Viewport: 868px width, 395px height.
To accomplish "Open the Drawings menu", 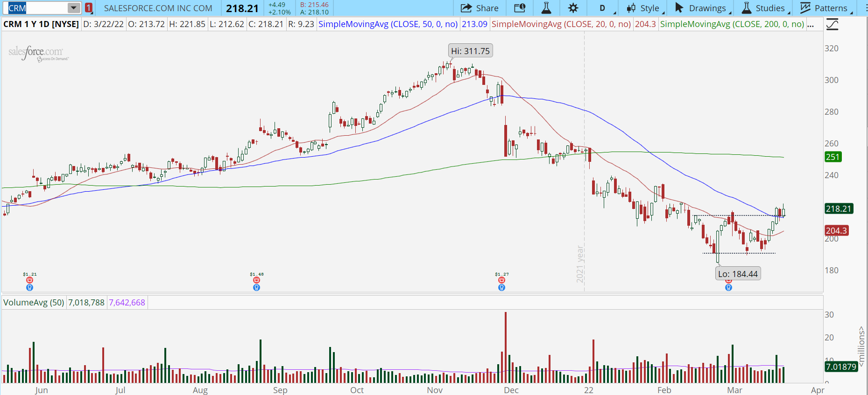I will tap(702, 8).
